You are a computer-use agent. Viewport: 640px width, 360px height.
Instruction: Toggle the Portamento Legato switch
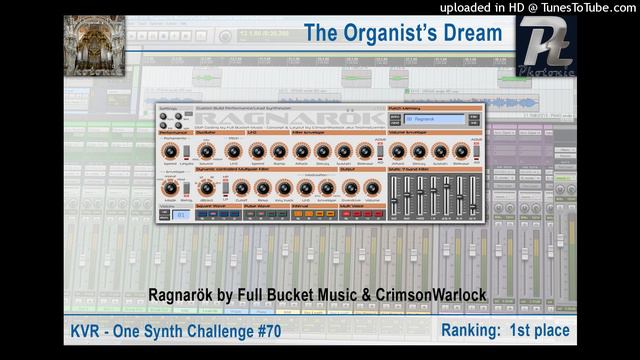pos(187,152)
